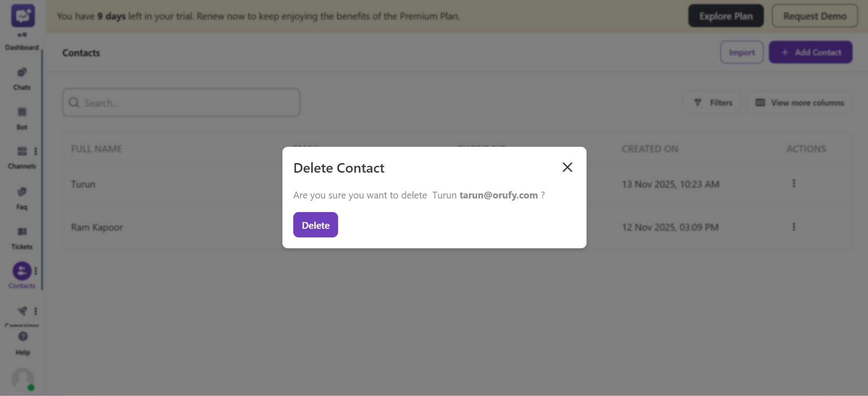The height and width of the screenshot is (396, 868).
Task: Open the actions menu for Turun's contact row
Action: pos(794,183)
